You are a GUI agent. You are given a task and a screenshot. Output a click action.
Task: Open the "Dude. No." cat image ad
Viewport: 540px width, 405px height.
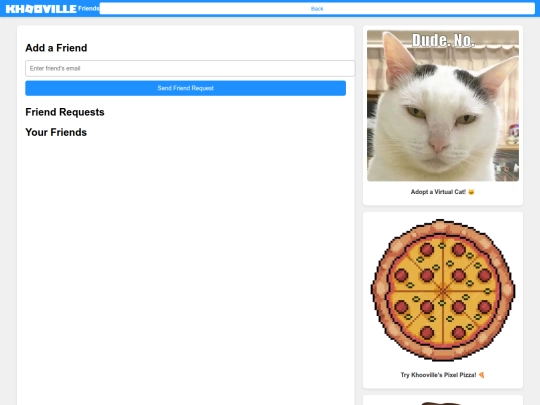click(x=443, y=106)
